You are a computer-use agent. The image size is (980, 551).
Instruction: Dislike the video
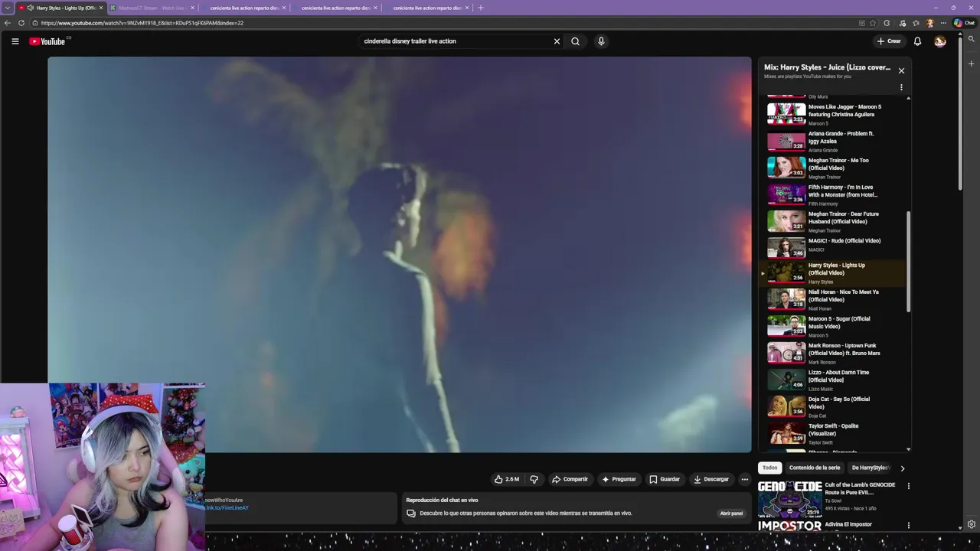click(534, 479)
